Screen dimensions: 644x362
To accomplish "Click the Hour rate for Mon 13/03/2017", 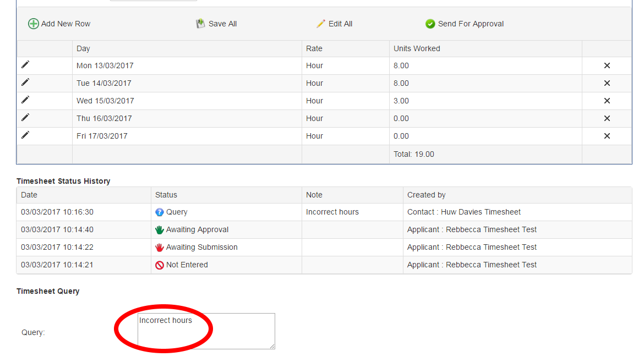I will coord(315,65).
